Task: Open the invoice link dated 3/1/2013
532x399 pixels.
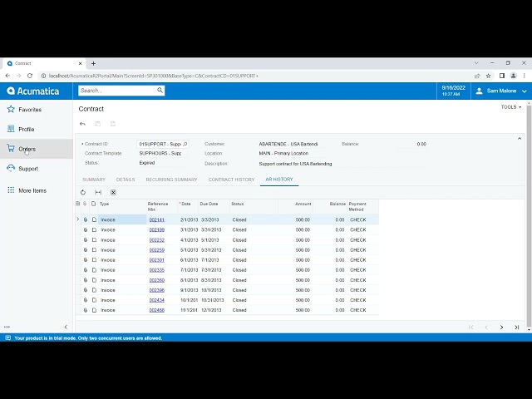Action: point(157,229)
